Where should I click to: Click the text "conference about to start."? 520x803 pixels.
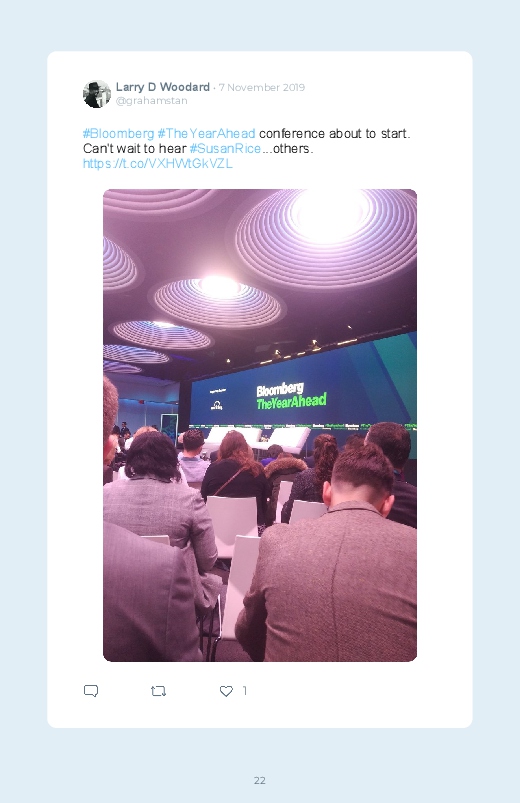tap(335, 134)
